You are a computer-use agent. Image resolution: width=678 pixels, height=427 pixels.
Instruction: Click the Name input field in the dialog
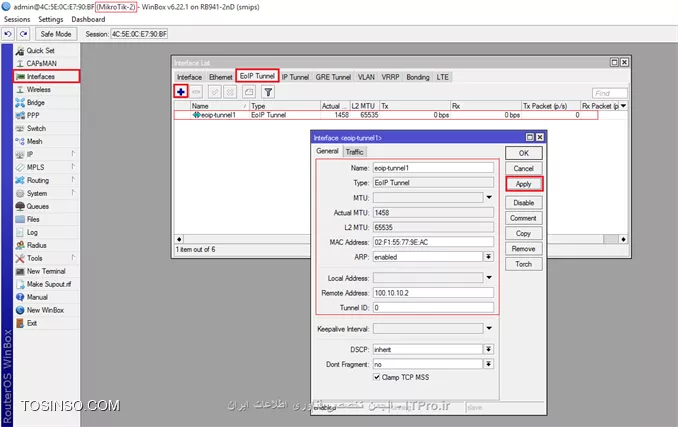pyautogui.click(x=433, y=168)
